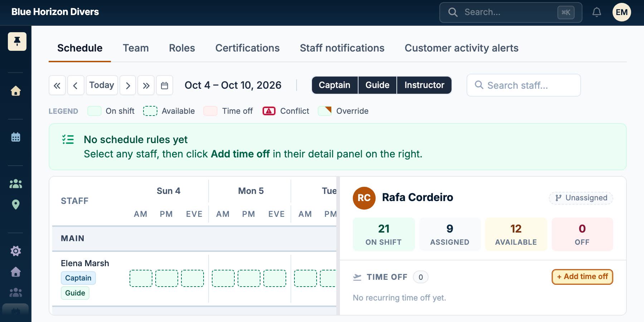
Task: Jump back with the double left chevron
Action: coord(57,85)
